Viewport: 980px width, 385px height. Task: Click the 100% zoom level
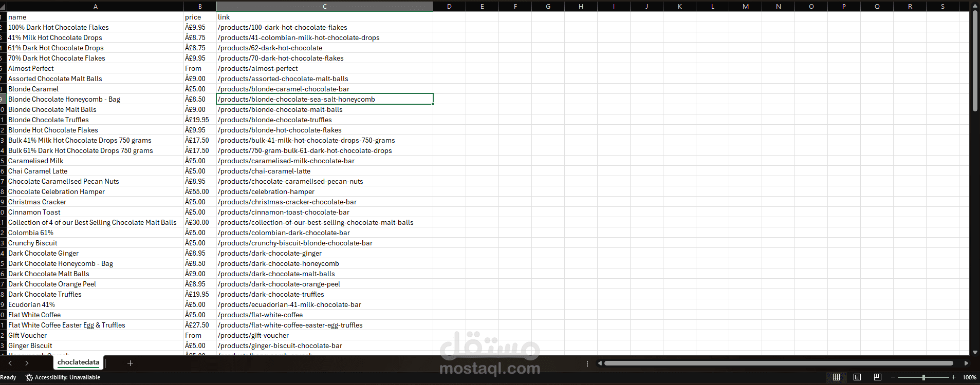point(969,377)
